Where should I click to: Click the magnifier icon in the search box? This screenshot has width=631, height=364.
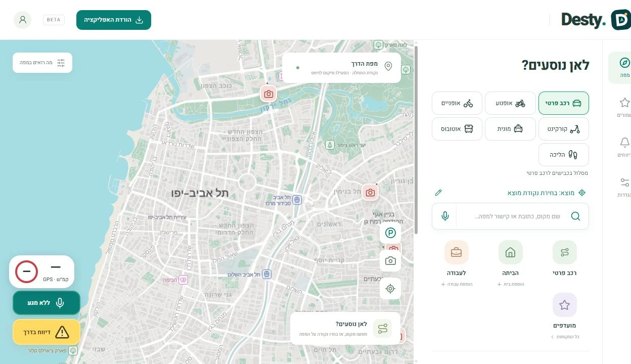[575, 216]
